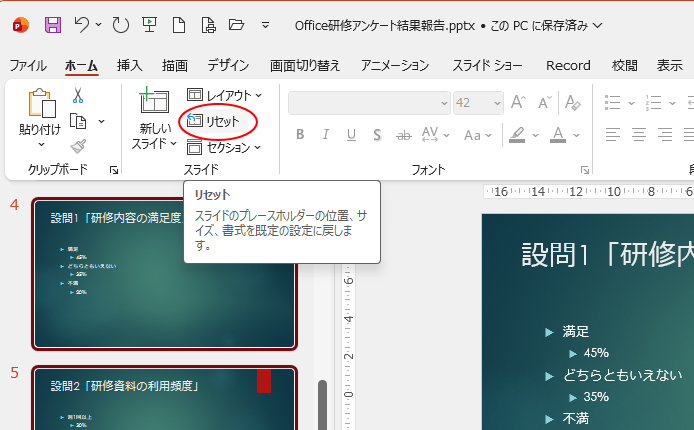This screenshot has width=694, height=430.
Task: Switch to the Record tab
Action: pyautogui.click(x=568, y=66)
